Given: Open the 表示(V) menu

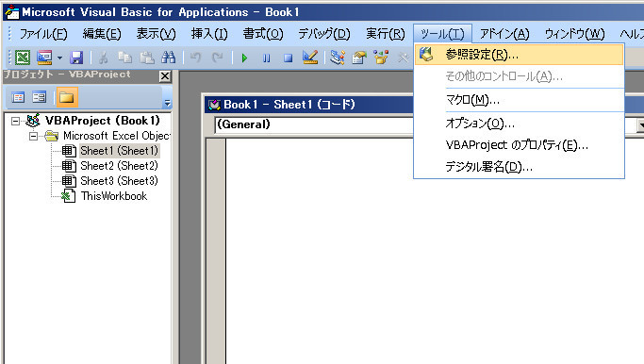Looking at the screenshot, I should [x=157, y=34].
